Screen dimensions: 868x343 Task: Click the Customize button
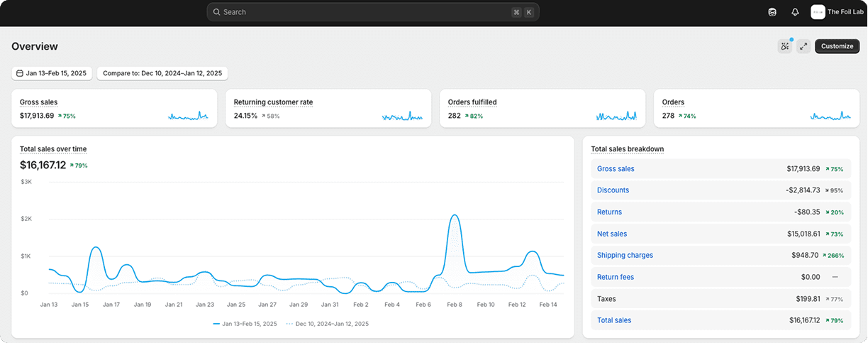tap(837, 46)
